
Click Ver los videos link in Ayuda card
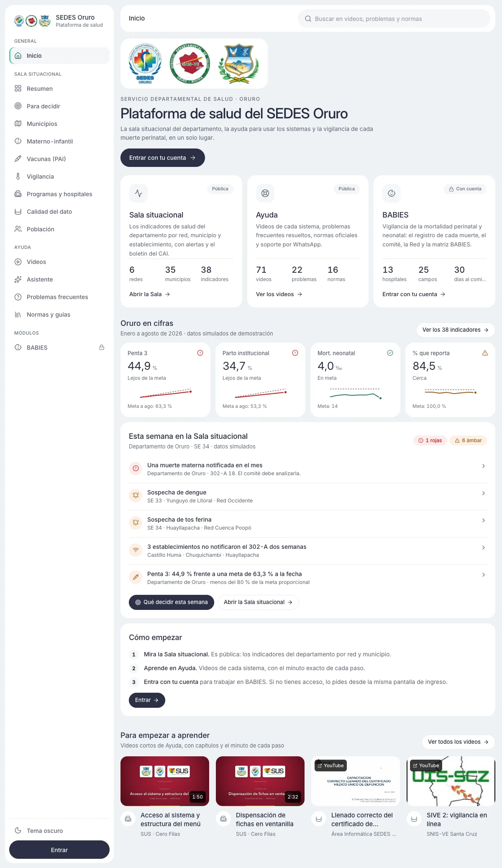(x=279, y=294)
